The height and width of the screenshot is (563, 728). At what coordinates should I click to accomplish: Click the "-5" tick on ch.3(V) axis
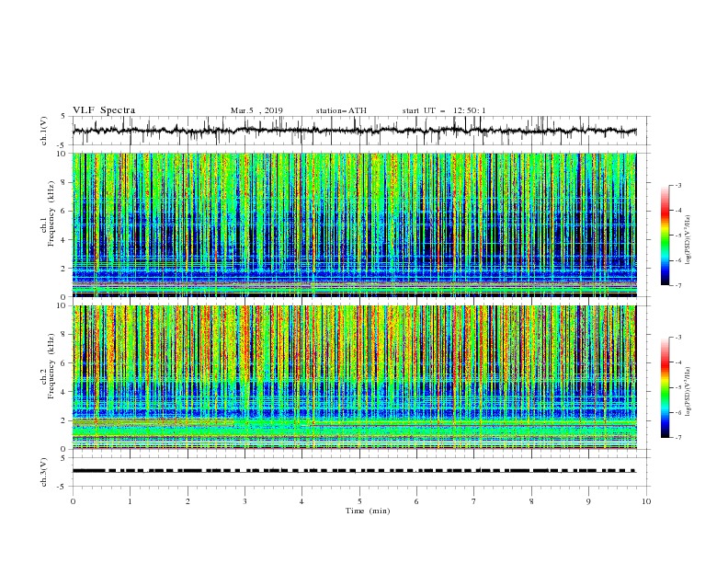tap(63, 487)
